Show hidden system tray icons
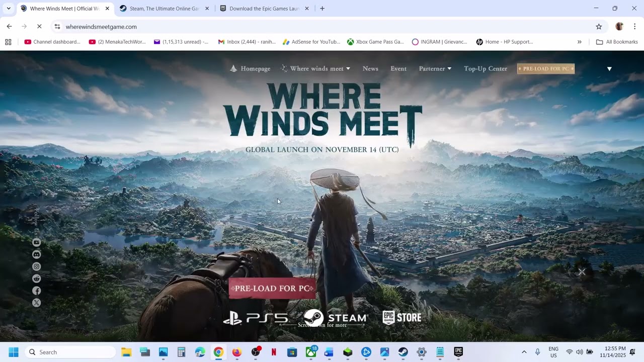644x362 pixels. (x=524, y=352)
